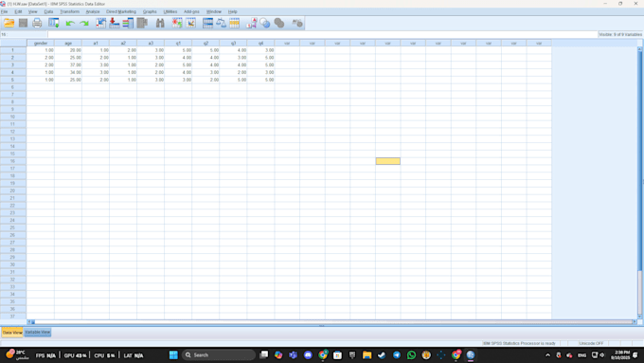Print the data using the printer icon

[x=37, y=23]
